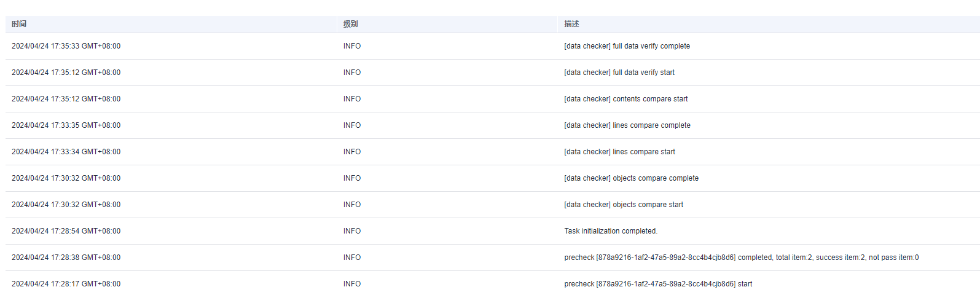Click timestamp 2024/04/24 17:35:33
This screenshot has height=295, width=980.
[x=66, y=46]
